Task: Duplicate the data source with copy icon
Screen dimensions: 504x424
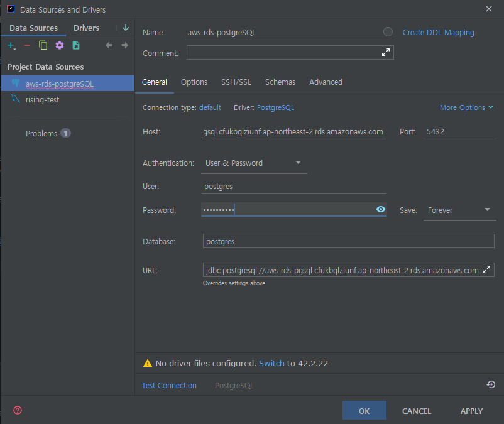Action: [43, 46]
